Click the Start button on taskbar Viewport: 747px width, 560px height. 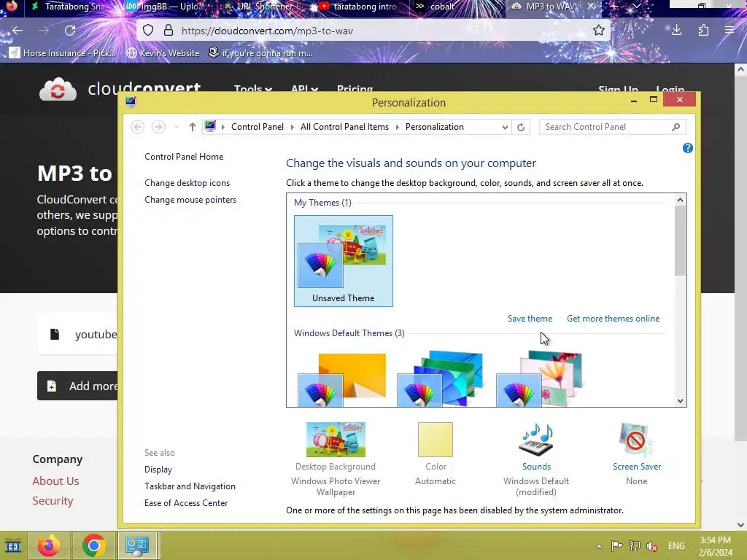(13, 545)
